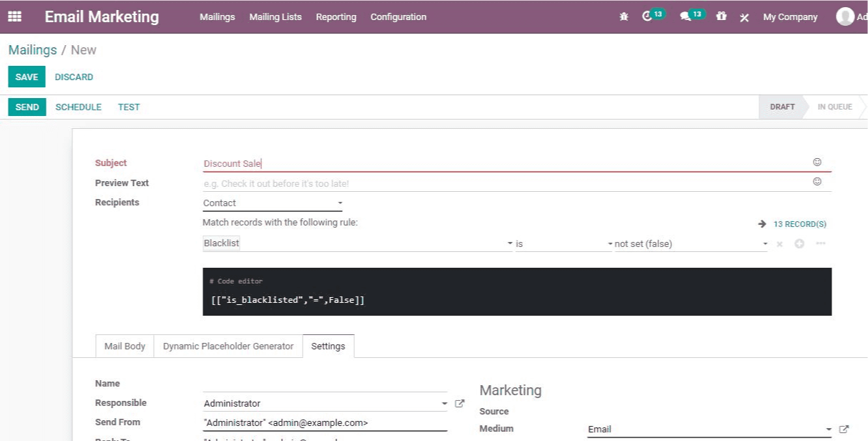This screenshot has width=868, height=441.
Task: Open emoji picker for Subject field
Action: [x=817, y=163]
